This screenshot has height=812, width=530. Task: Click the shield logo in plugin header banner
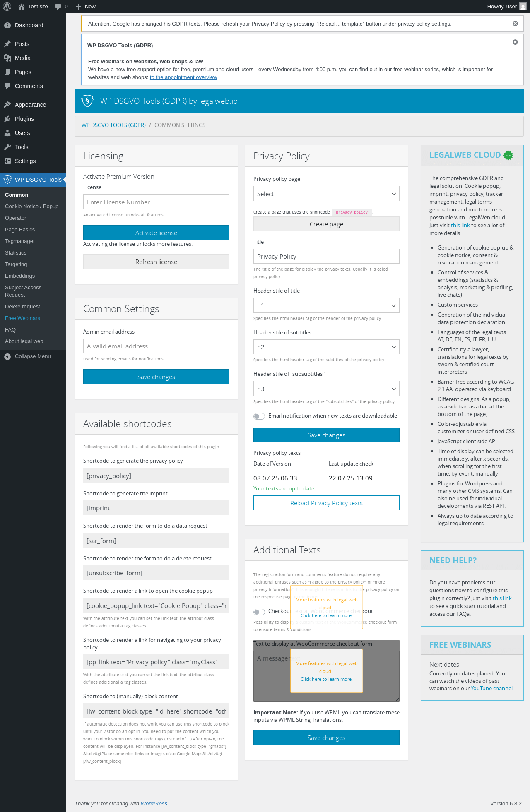[87, 101]
